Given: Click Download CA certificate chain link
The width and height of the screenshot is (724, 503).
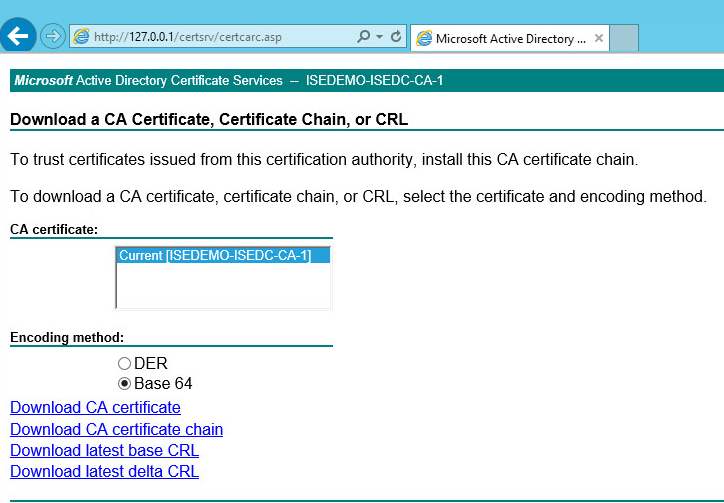Looking at the screenshot, I should tap(116, 429).
